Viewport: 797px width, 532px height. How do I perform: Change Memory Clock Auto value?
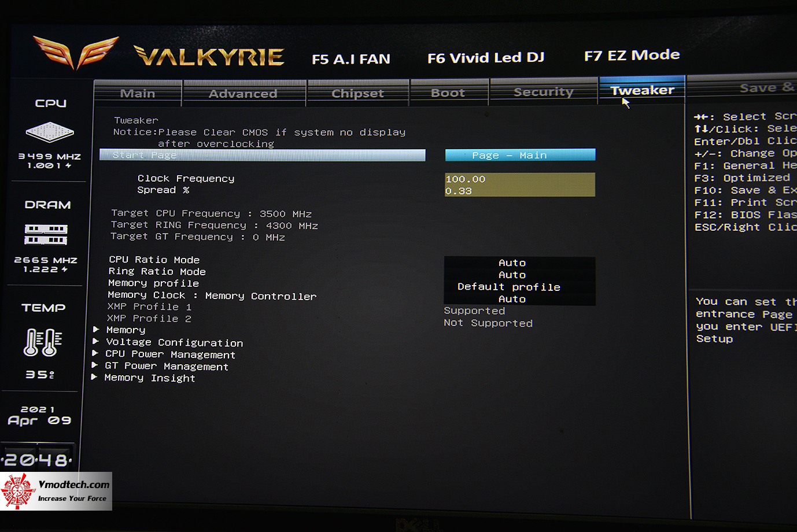(x=519, y=299)
